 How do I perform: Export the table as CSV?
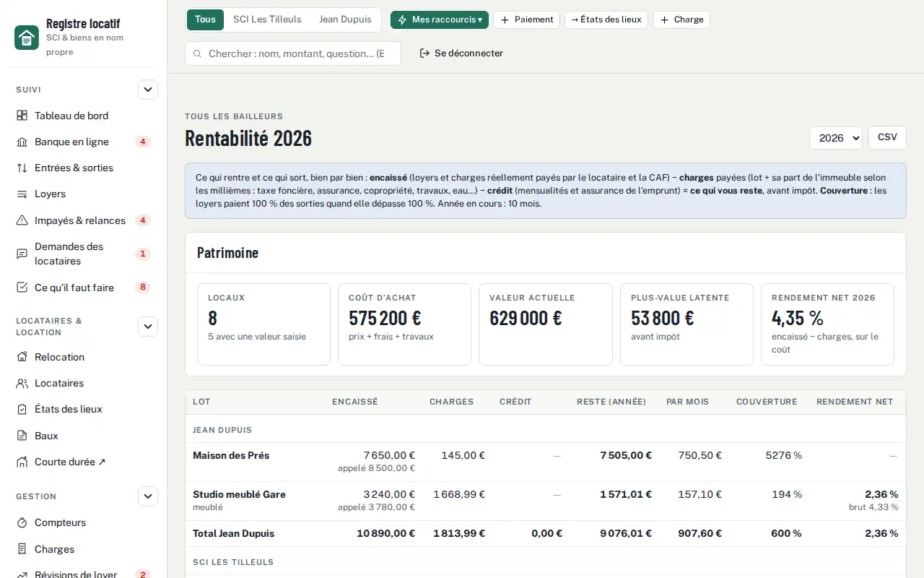coord(887,137)
